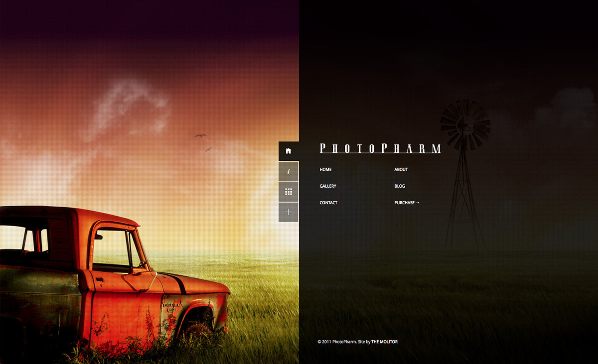Screen dimensions: 598x364
Task: Click the truck's side window
Action: [112, 249]
